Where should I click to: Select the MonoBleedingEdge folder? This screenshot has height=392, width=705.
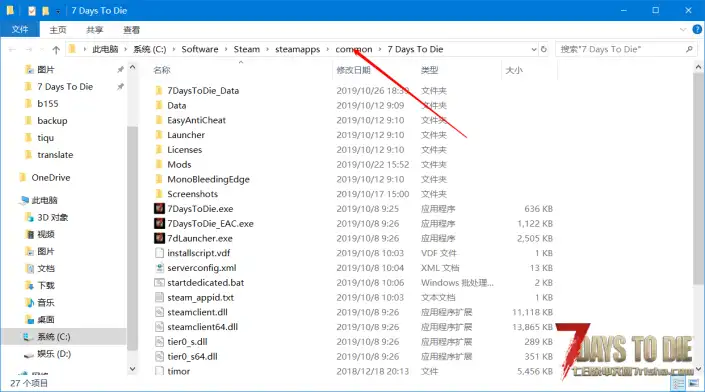(208, 179)
